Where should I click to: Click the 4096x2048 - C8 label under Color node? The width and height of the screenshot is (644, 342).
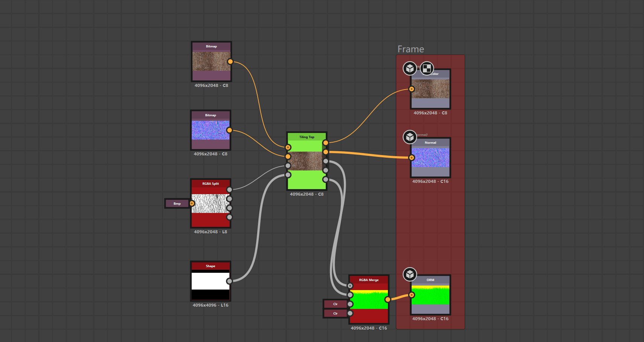pyautogui.click(x=430, y=113)
